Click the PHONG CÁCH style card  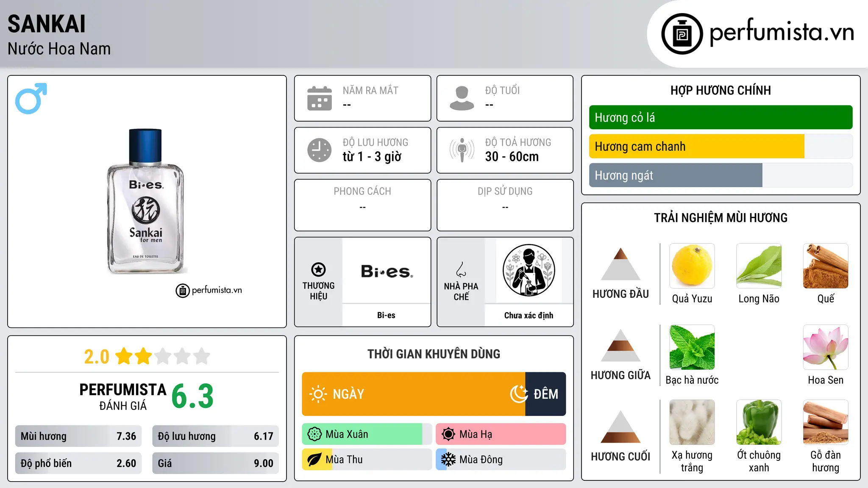click(x=363, y=205)
